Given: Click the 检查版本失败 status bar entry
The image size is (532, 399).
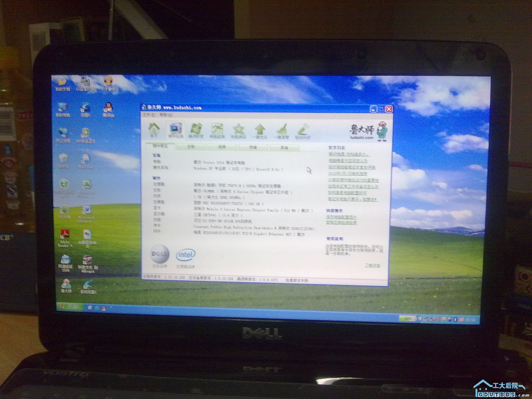Looking at the screenshot, I should coord(297,280).
